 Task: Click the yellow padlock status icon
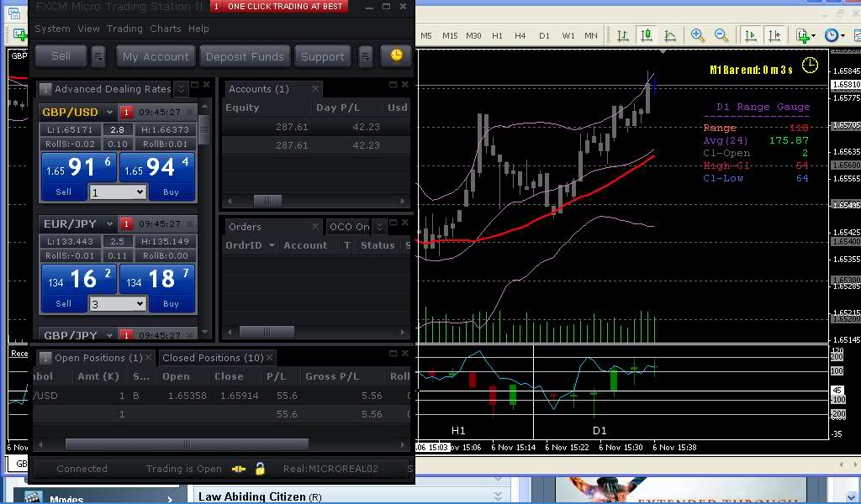(x=261, y=469)
